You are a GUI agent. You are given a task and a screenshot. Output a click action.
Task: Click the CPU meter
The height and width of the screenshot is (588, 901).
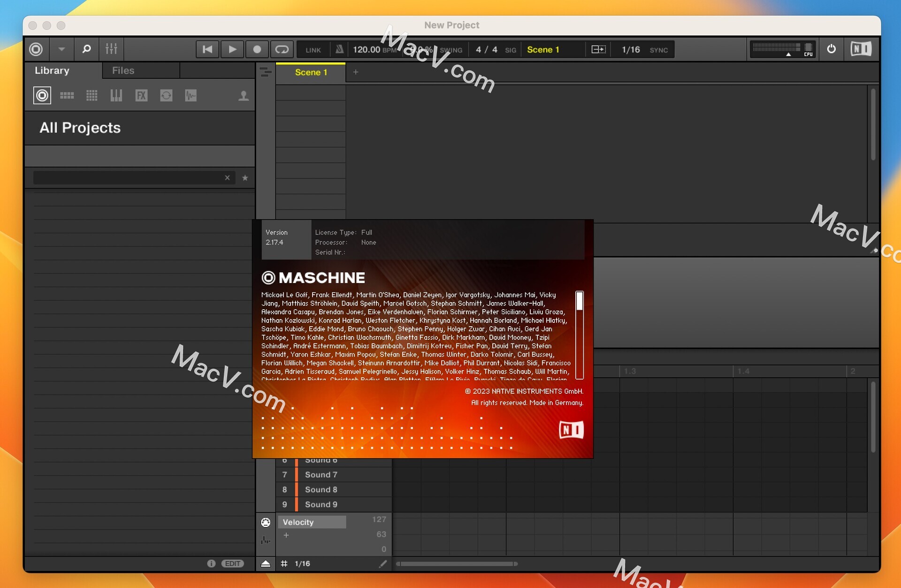click(x=782, y=49)
